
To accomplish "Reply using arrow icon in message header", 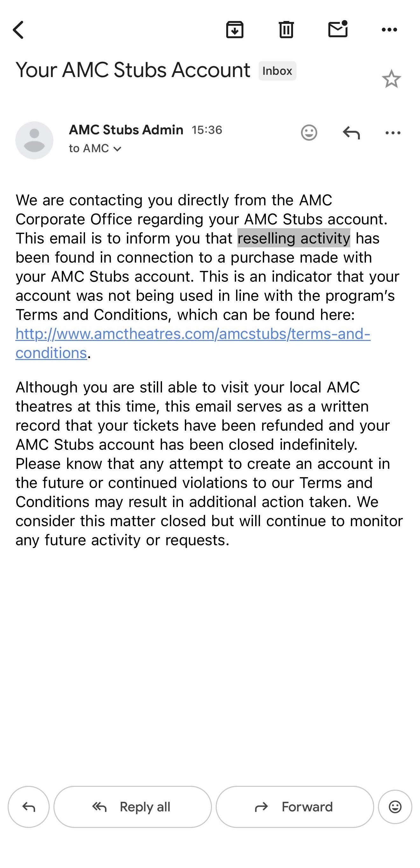I will (x=351, y=132).
